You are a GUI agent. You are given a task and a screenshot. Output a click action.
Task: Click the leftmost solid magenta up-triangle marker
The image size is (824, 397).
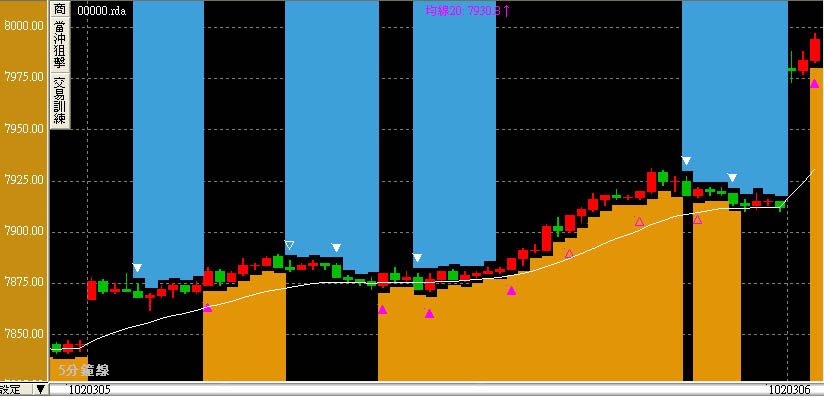pyautogui.click(x=208, y=308)
